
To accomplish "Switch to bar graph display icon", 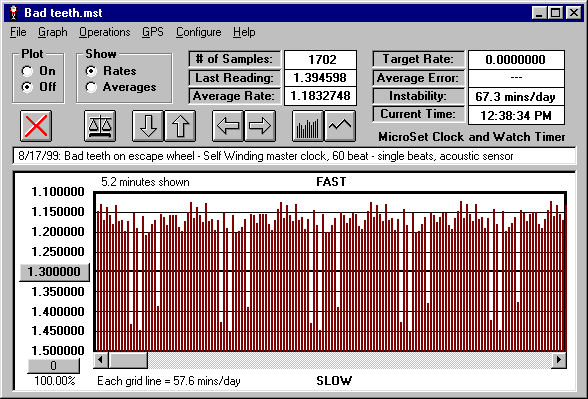I will [308, 126].
